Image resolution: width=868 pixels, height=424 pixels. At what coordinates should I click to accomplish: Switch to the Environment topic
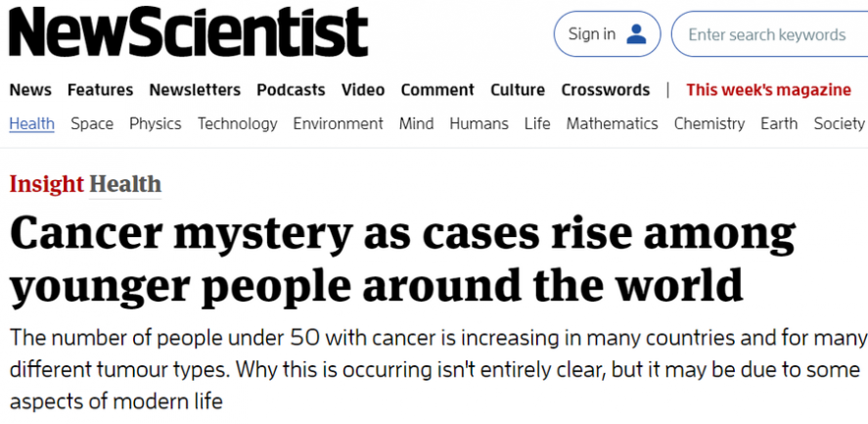tap(338, 123)
